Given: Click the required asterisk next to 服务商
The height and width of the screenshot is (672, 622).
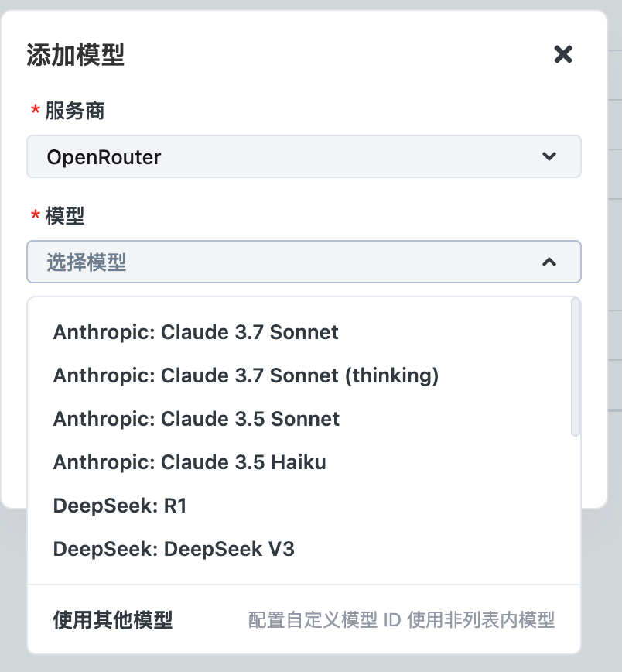Looking at the screenshot, I should pos(34,111).
